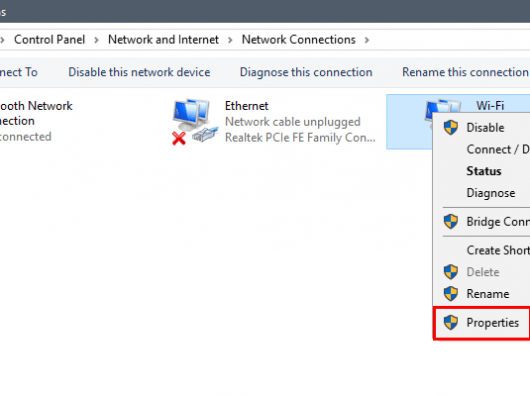Image resolution: width=530 pixels, height=396 pixels.
Task: Expand the chevron after Network and Internet
Action: click(230, 40)
